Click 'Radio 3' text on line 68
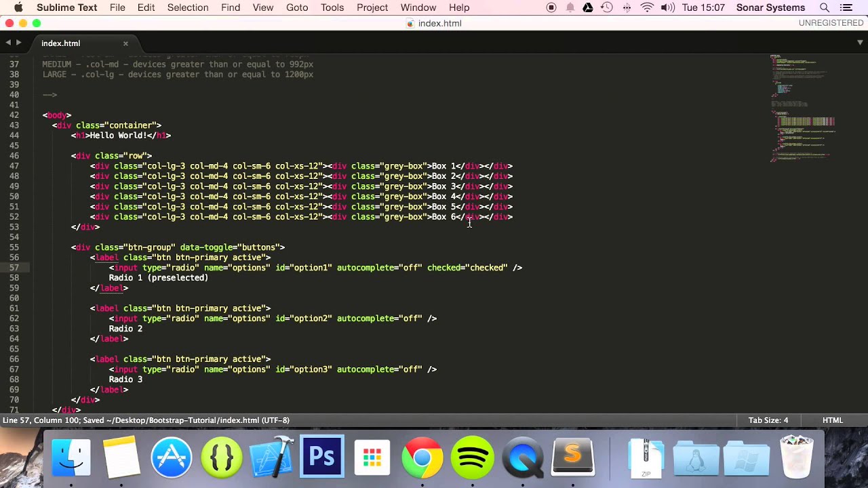 125,380
